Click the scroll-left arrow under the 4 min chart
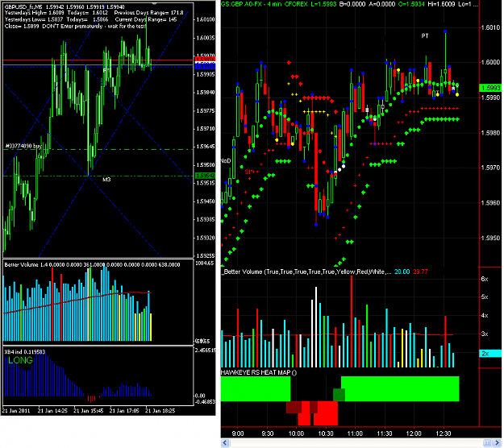The width and height of the screenshot is (504, 448). (225, 443)
